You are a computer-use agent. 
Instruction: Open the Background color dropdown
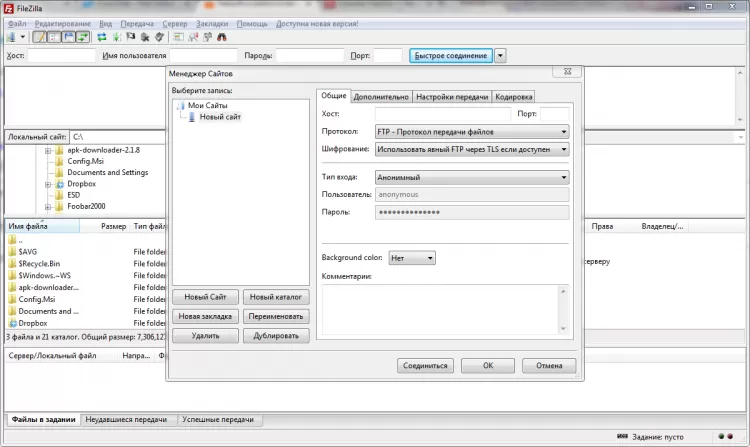click(x=412, y=258)
